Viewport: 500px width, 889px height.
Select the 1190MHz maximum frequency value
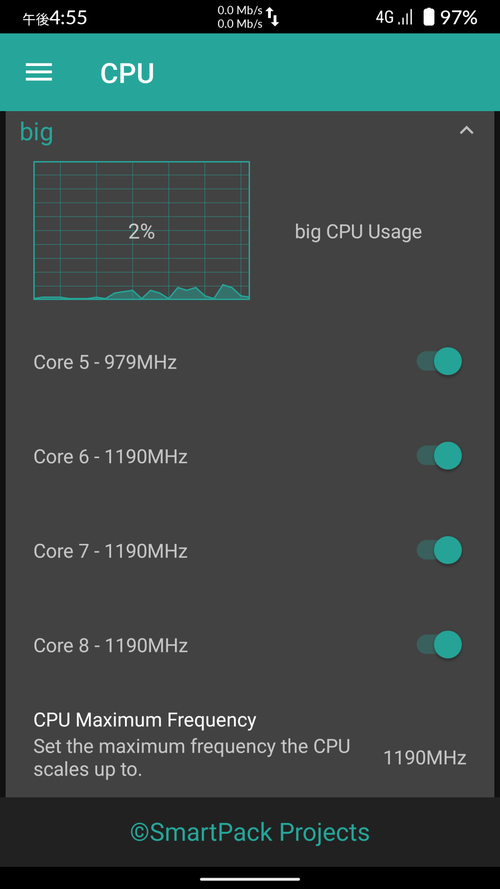(425, 757)
